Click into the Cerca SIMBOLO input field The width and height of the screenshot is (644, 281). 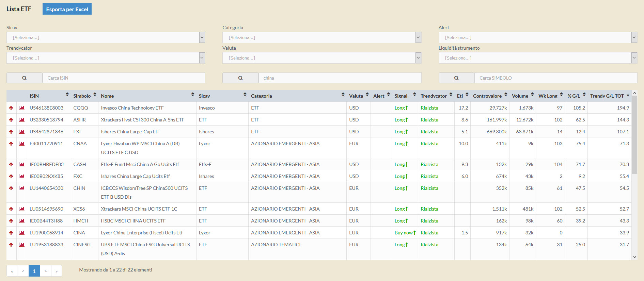point(555,78)
